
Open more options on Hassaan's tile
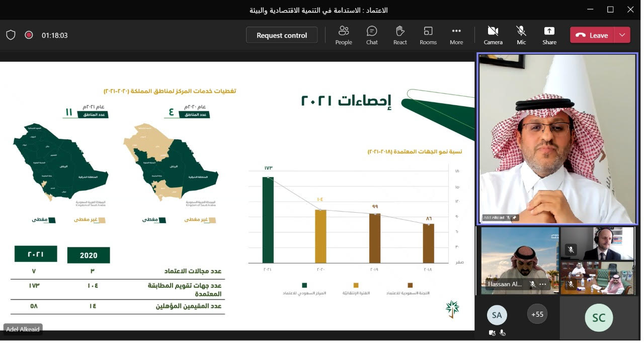[543, 284]
